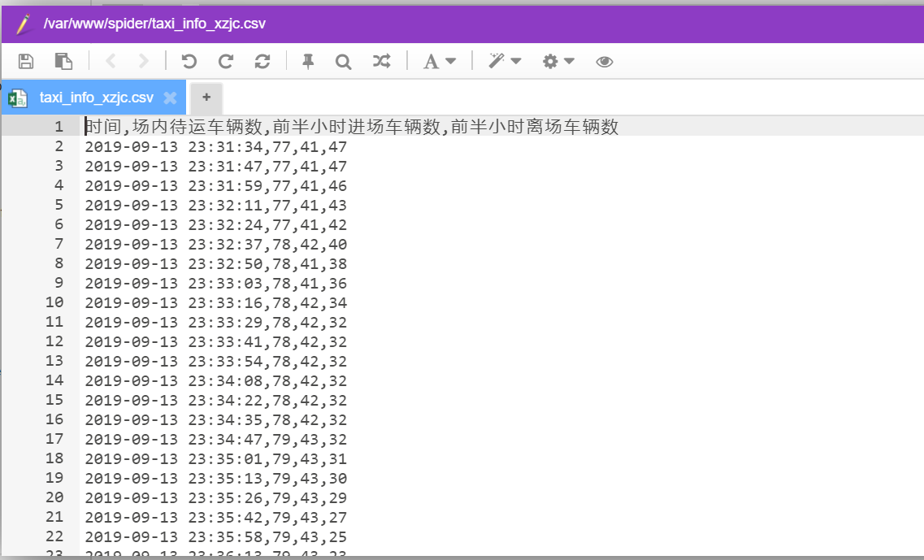Go back with the left chevron
Viewport: 924px width, 560px height.
pos(111,61)
